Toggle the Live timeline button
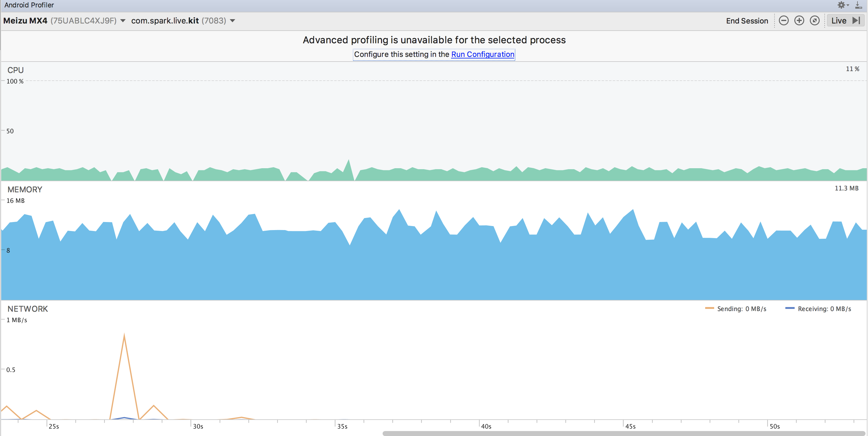The height and width of the screenshot is (436, 868). pos(845,20)
